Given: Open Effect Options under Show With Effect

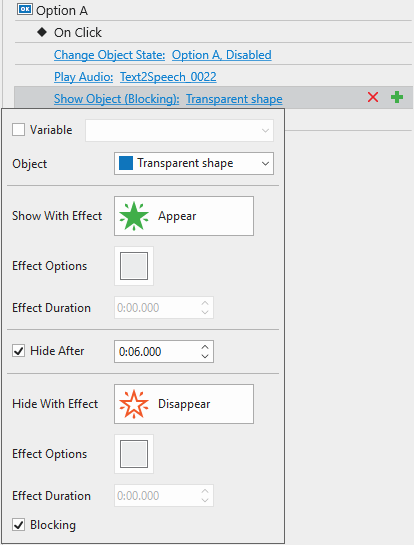Looking at the screenshot, I should click(134, 266).
